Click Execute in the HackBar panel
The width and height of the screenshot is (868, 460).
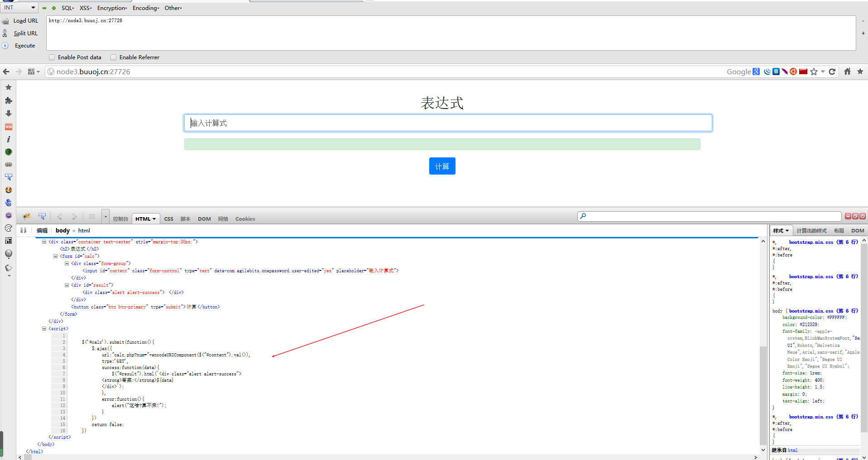point(25,45)
